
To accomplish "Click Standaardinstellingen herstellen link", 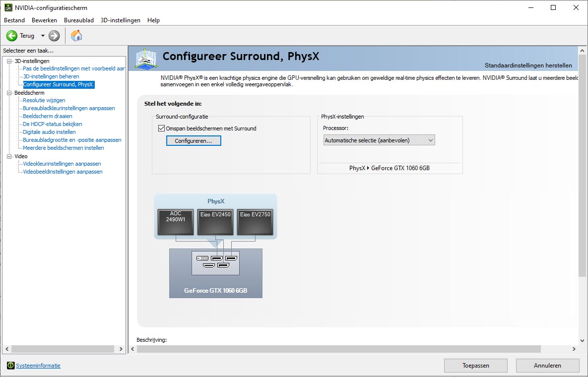I will [528, 65].
